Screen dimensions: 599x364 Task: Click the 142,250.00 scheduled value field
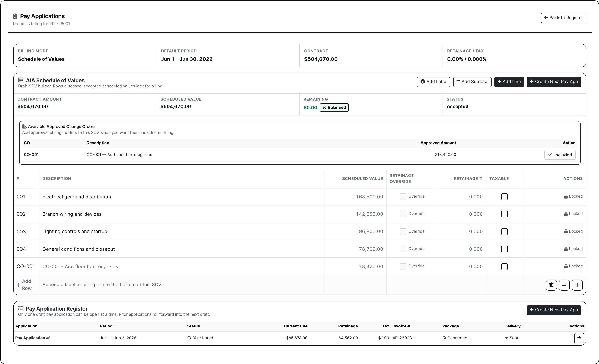click(355, 214)
